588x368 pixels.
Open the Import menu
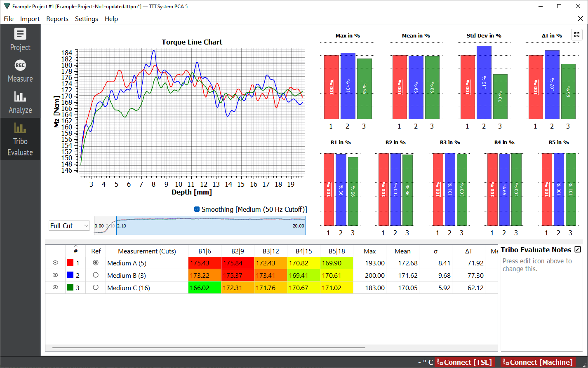pyautogui.click(x=30, y=19)
